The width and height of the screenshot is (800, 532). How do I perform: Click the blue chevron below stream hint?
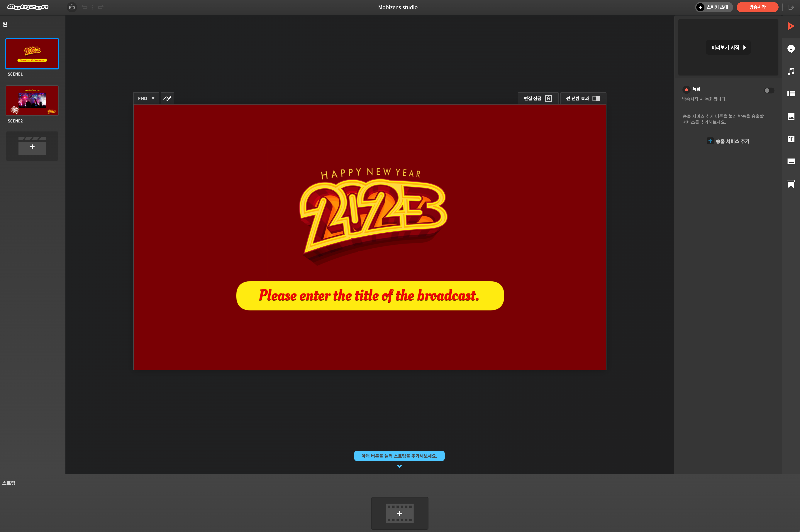[399, 466]
